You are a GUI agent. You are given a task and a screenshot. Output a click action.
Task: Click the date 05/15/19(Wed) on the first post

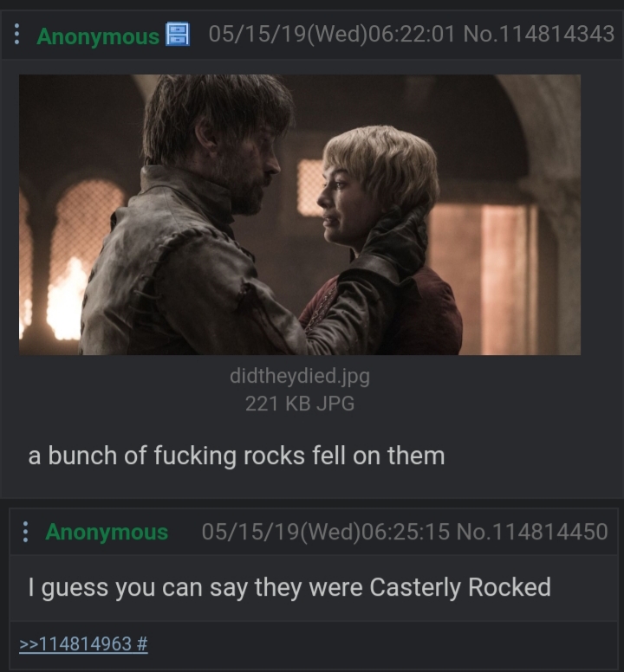pos(289,34)
